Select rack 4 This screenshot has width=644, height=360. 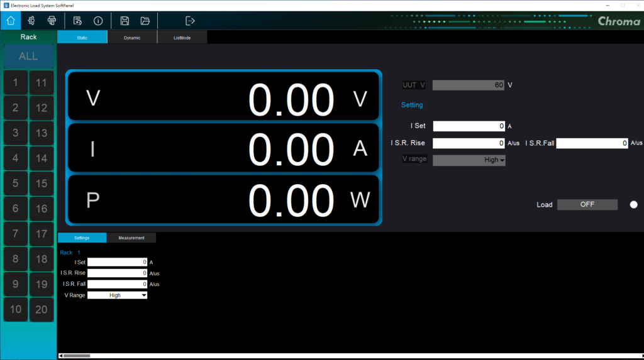pos(16,158)
